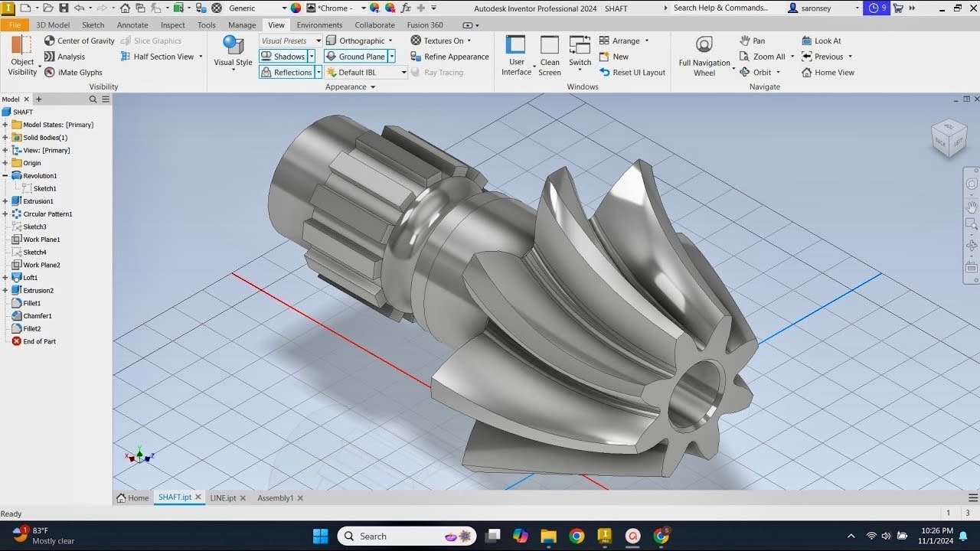Click User Interface icon
This screenshot has height=551, width=980.
click(516, 46)
